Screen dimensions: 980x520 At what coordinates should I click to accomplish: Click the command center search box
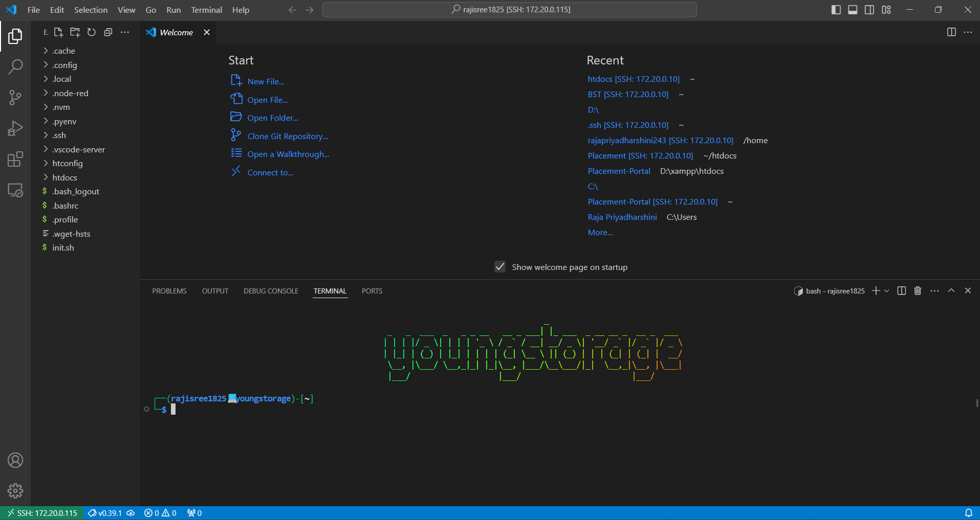point(510,10)
